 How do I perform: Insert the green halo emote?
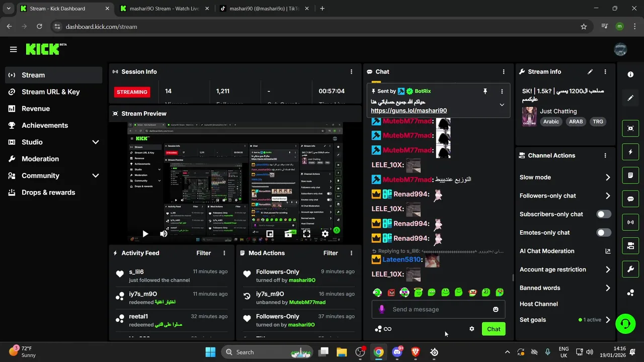point(418,292)
